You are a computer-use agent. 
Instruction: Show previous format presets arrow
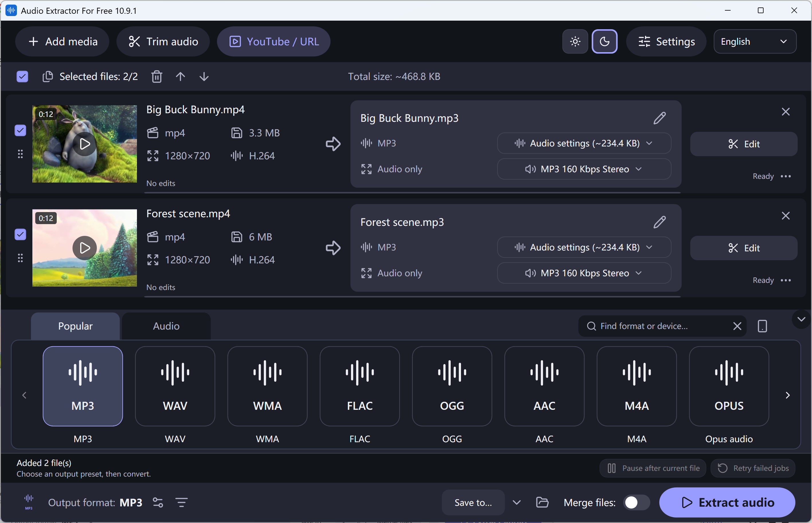(x=24, y=395)
